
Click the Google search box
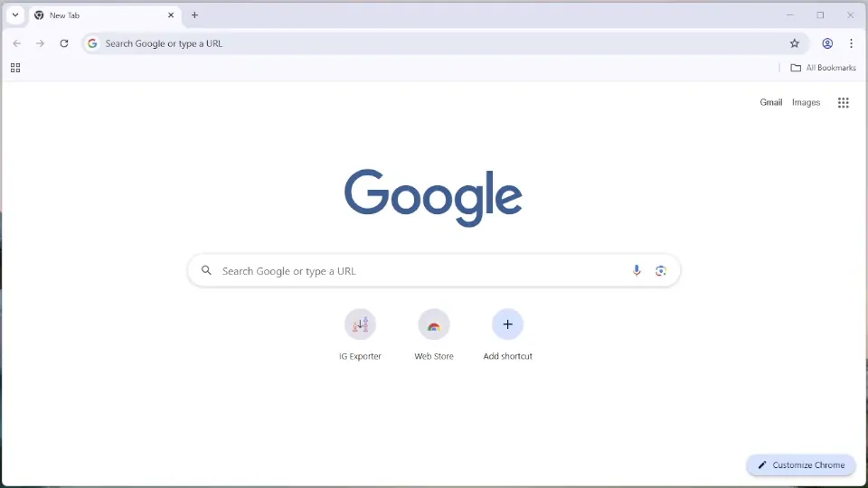[x=433, y=270]
